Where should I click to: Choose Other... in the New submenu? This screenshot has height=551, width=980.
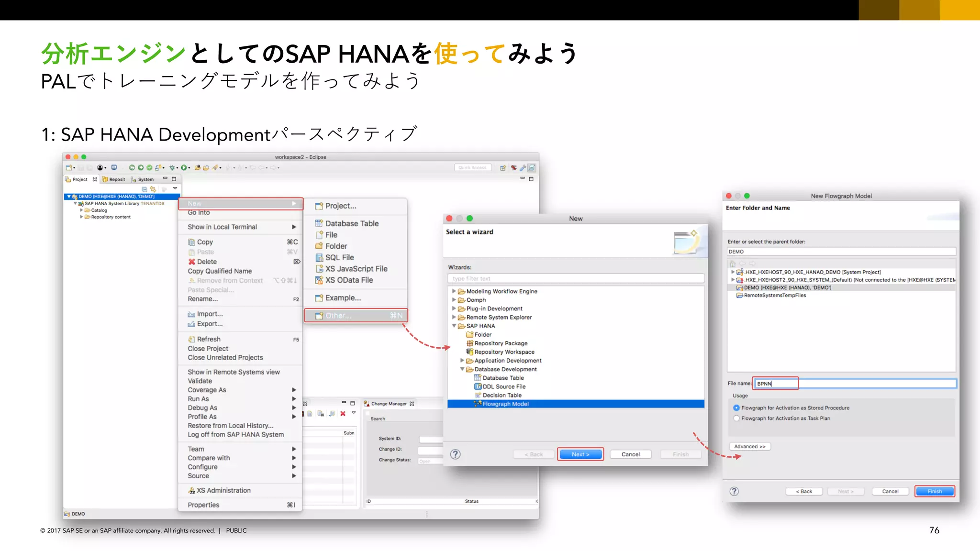[x=356, y=316]
